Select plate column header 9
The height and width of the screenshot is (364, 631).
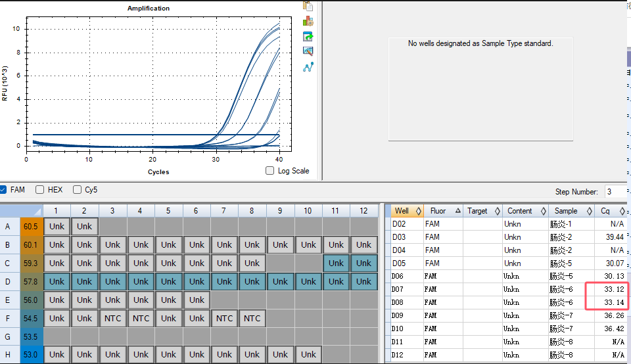tap(280, 211)
